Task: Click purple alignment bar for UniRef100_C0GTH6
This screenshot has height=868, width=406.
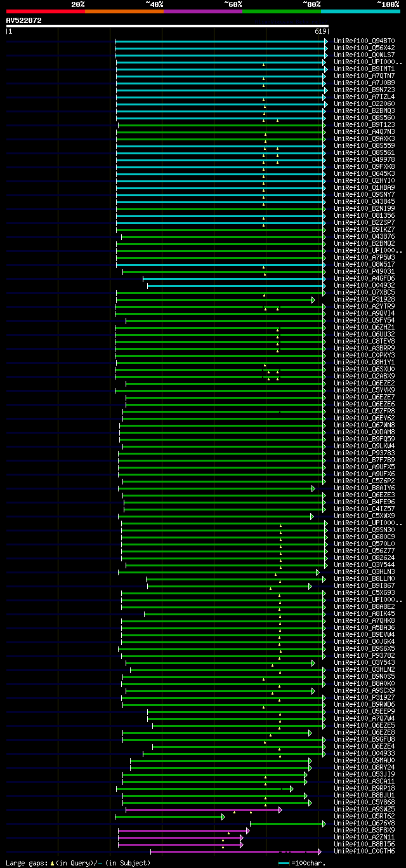Action: click(x=235, y=851)
